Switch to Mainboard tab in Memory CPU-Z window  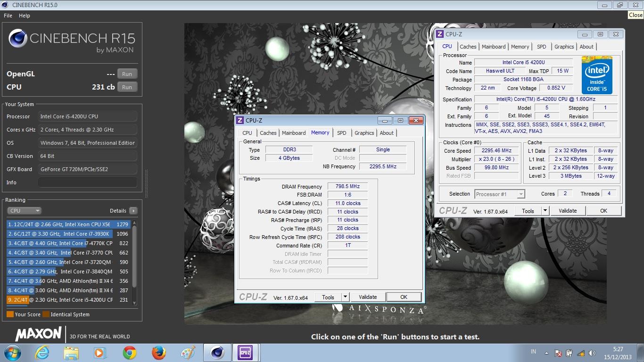coord(294,133)
